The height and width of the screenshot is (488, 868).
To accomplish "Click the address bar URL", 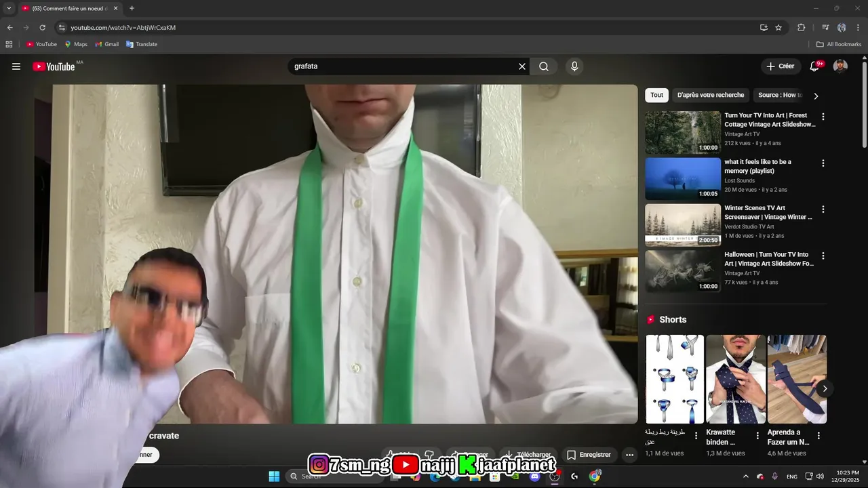I will coord(123,28).
